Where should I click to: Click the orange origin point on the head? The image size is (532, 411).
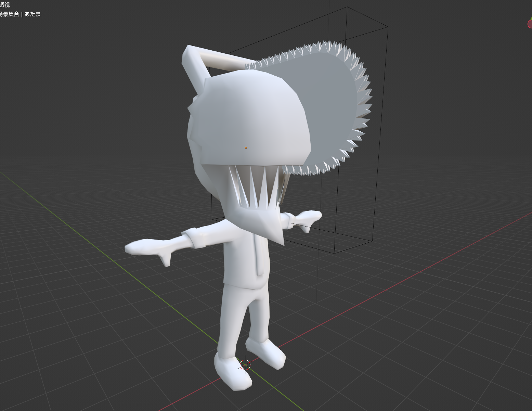(x=246, y=148)
